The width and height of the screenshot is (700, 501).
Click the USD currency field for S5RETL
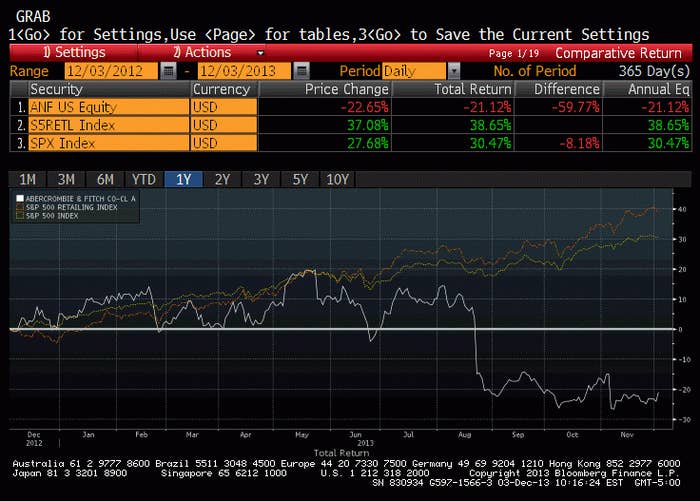pos(224,125)
